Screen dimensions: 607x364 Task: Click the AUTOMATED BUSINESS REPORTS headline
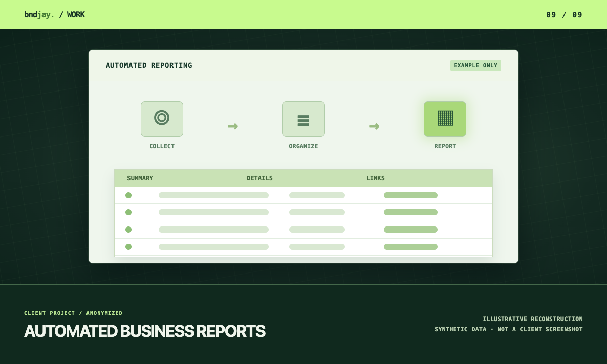pyautogui.click(x=145, y=331)
